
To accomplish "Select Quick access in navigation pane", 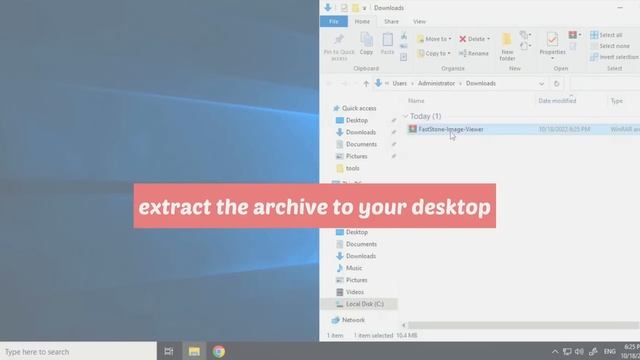I will tap(354, 108).
